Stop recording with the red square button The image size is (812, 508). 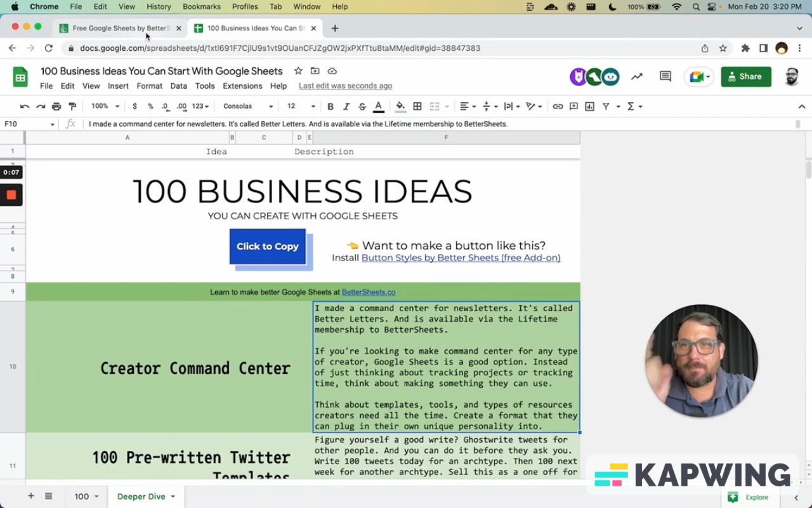(11, 195)
